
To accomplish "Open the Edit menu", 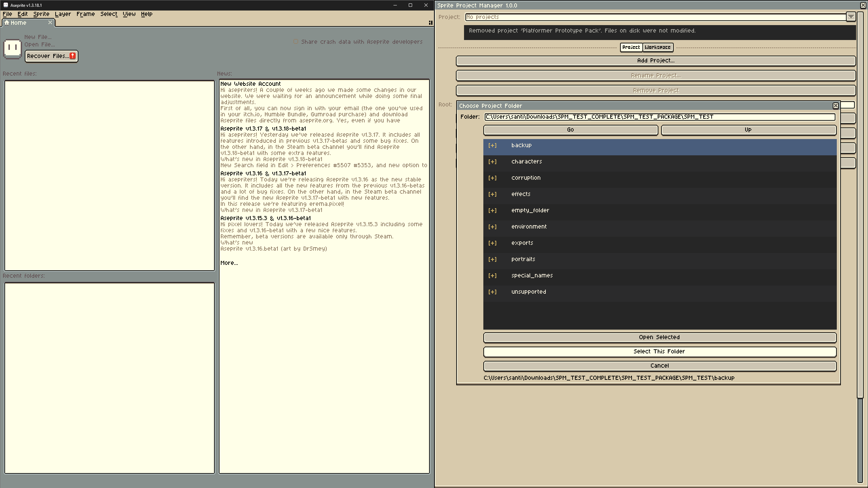I will (22, 14).
